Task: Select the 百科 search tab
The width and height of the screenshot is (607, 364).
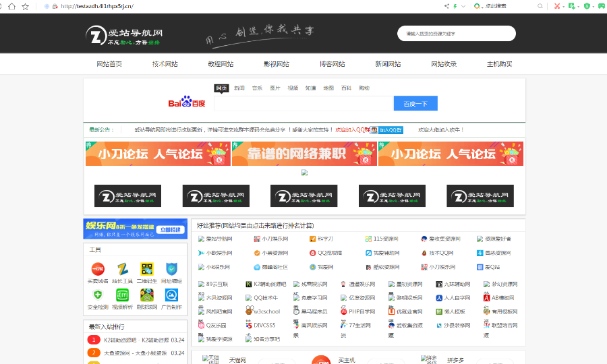Action: (346, 88)
